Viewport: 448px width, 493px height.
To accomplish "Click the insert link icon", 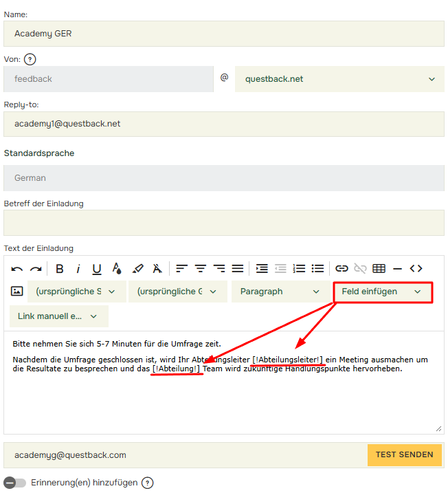I will click(341, 269).
